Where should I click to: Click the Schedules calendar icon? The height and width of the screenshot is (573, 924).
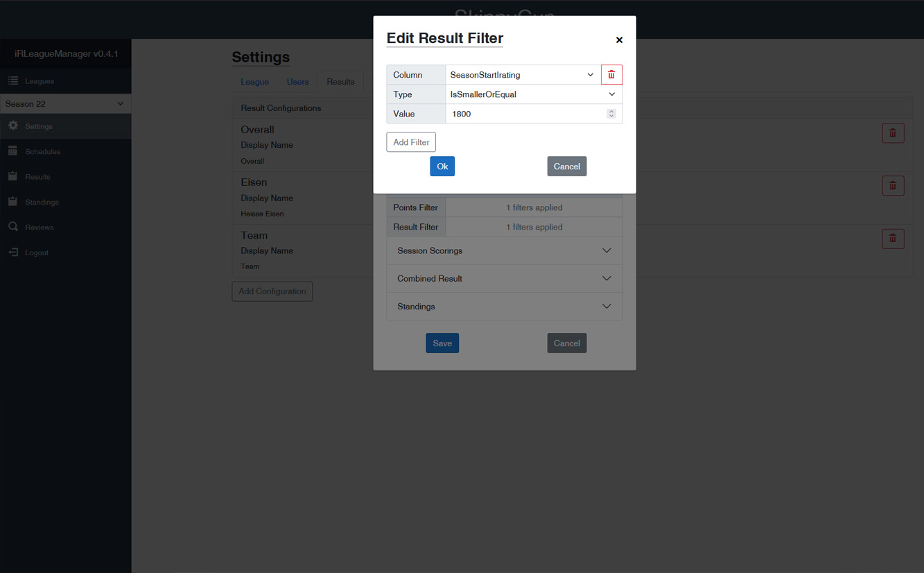[x=13, y=151]
